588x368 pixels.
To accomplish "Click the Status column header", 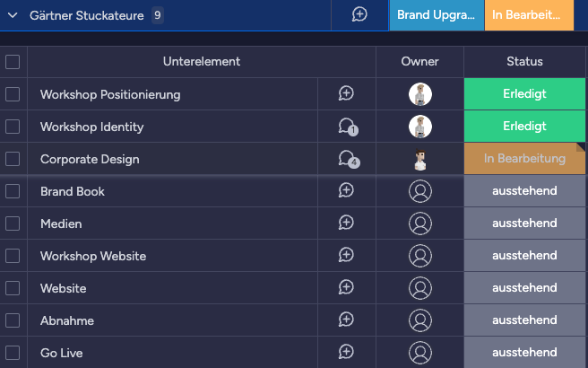I will point(524,61).
